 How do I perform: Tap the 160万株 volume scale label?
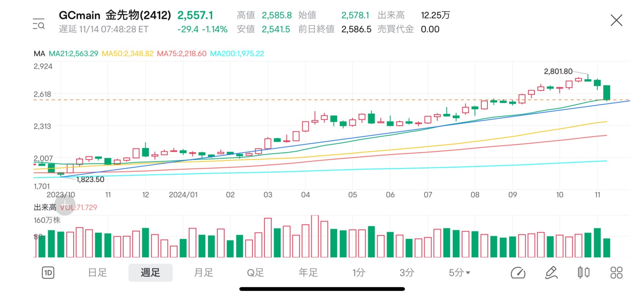pos(47,220)
